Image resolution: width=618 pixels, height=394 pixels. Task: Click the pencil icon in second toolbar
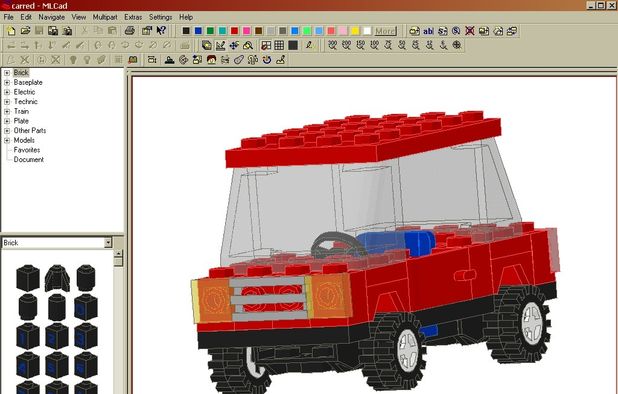click(x=310, y=45)
